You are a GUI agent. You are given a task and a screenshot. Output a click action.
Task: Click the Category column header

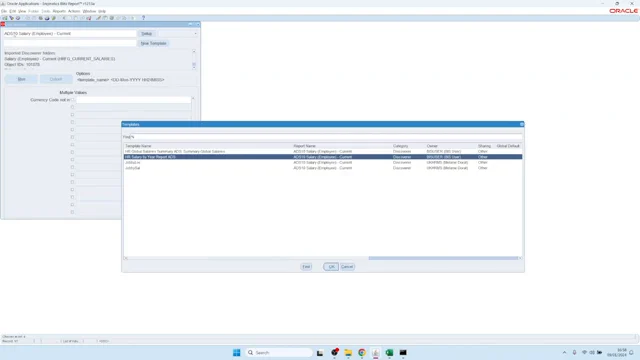click(x=401, y=146)
